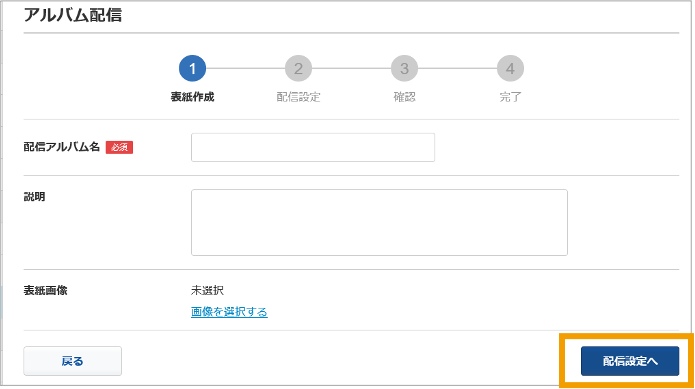Click the 戻る button
The width and height of the screenshot is (695, 389).
point(72,361)
